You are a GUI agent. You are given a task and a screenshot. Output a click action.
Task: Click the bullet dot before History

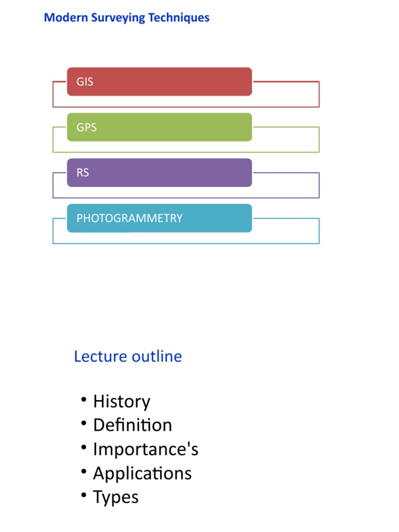[84, 400]
